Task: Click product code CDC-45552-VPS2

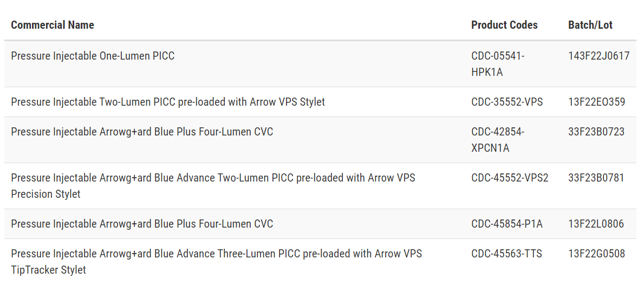Action: click(510, 178)
